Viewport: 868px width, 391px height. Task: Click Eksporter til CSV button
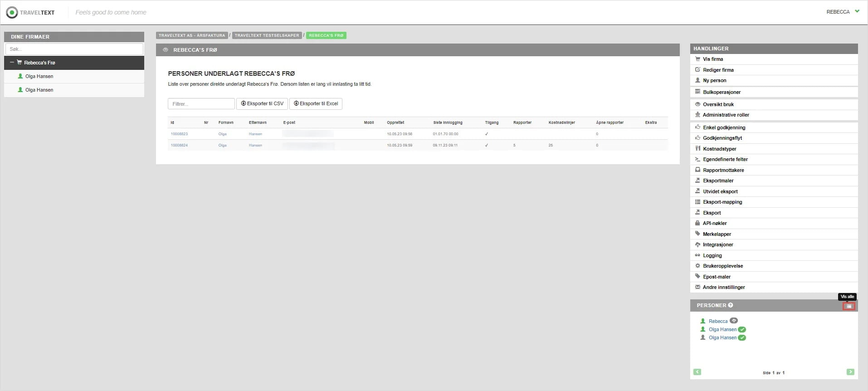coord(262,104)
